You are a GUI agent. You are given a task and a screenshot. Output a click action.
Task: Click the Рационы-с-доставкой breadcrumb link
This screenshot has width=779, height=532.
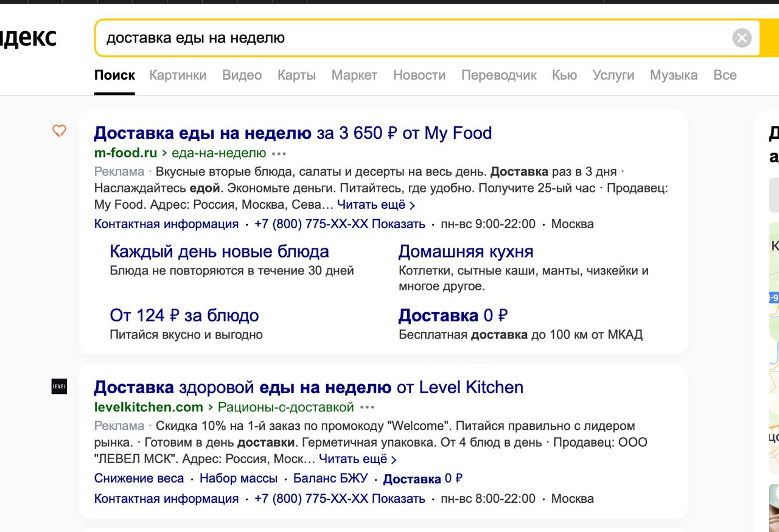tap(285, 407)
